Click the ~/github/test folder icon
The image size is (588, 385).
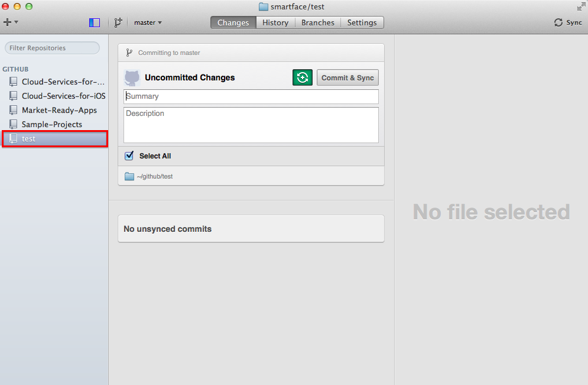click(x=129, y=176)
